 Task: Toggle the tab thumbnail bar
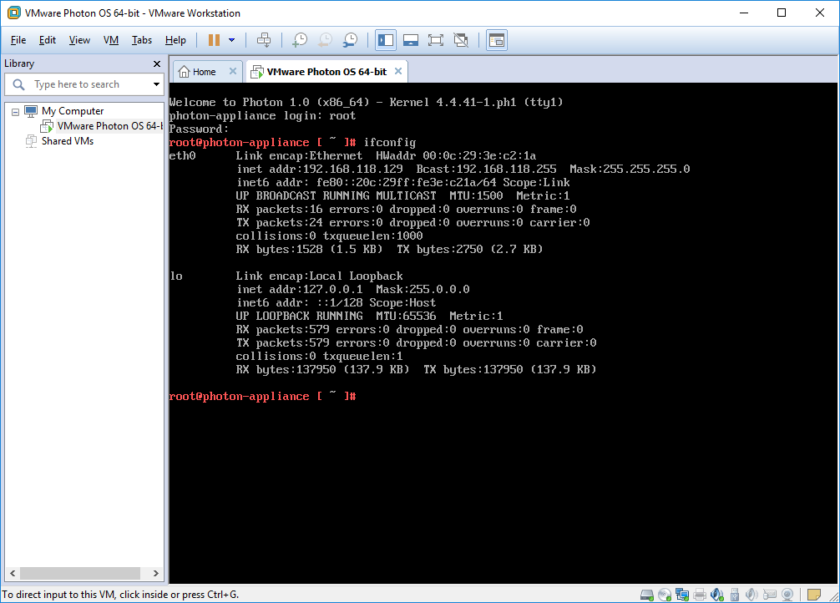410,40
